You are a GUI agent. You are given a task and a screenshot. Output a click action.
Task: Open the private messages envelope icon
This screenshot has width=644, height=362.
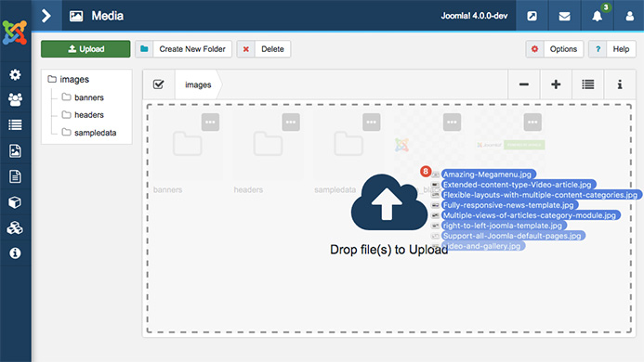tap(564, 16)
